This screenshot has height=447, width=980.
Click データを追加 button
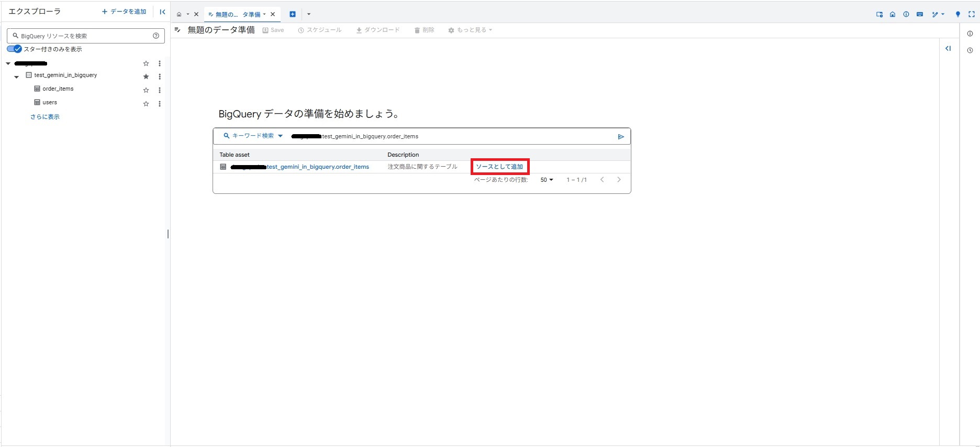point(124,12)
